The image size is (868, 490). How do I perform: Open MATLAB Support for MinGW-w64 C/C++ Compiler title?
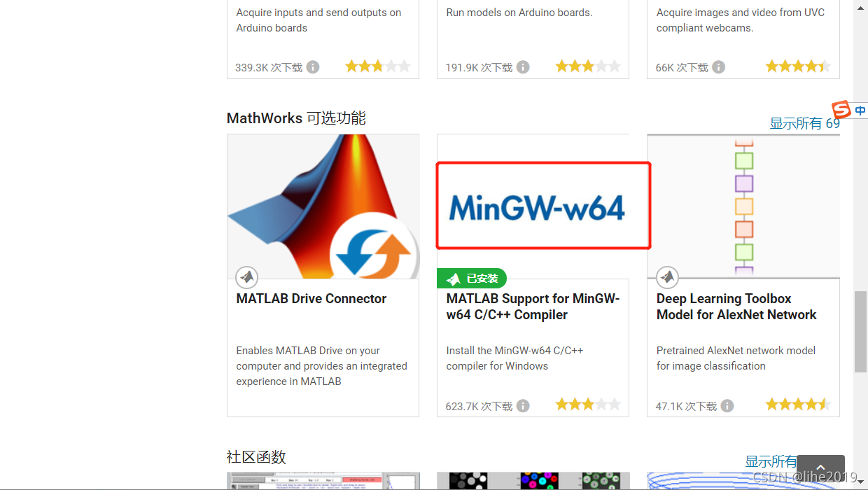(x=533, y=307)
